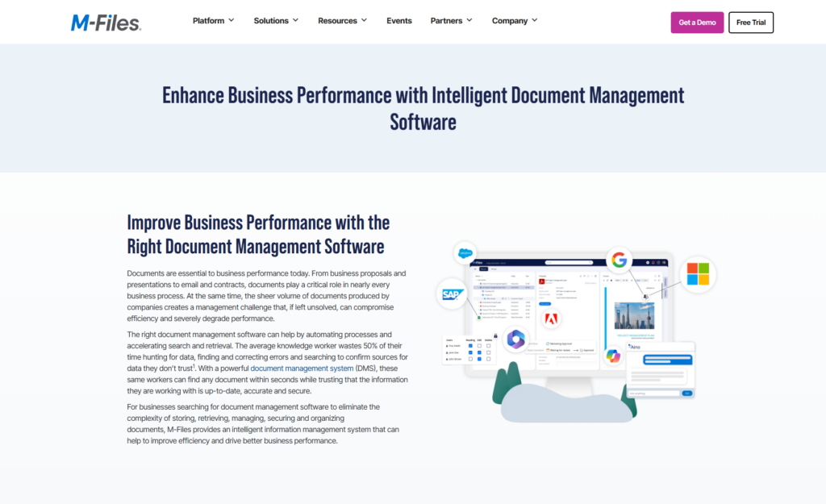This screenshot has width=826, height=504.
Task: Follow the document management system link
Action: (302, 368)
